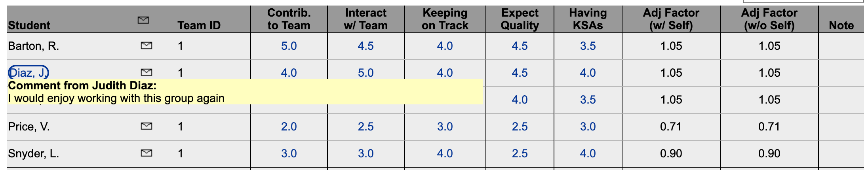Click the envelope icon for Snyder, L.
This screenshot has width=868, height=170.
pyautogui.click(x=147, y=153)
